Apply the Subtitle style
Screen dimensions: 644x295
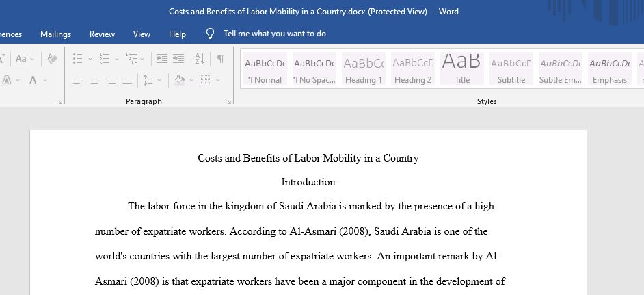[511, 68]
